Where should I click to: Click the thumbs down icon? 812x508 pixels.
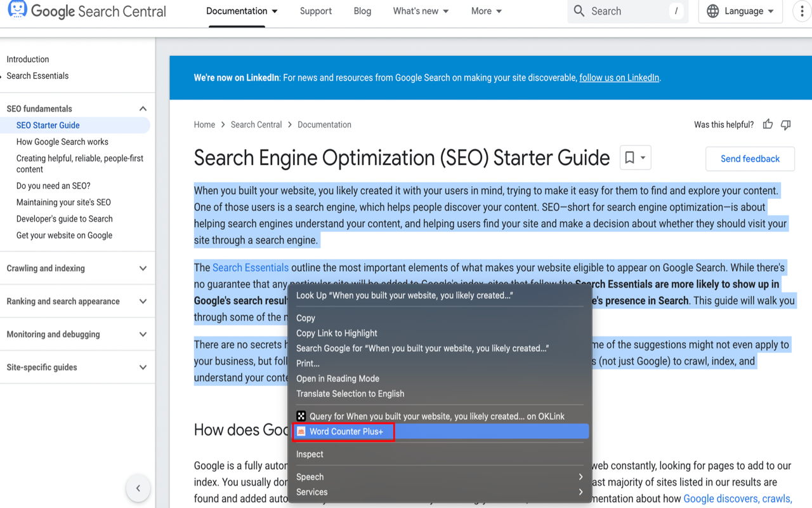coord(786,124)
